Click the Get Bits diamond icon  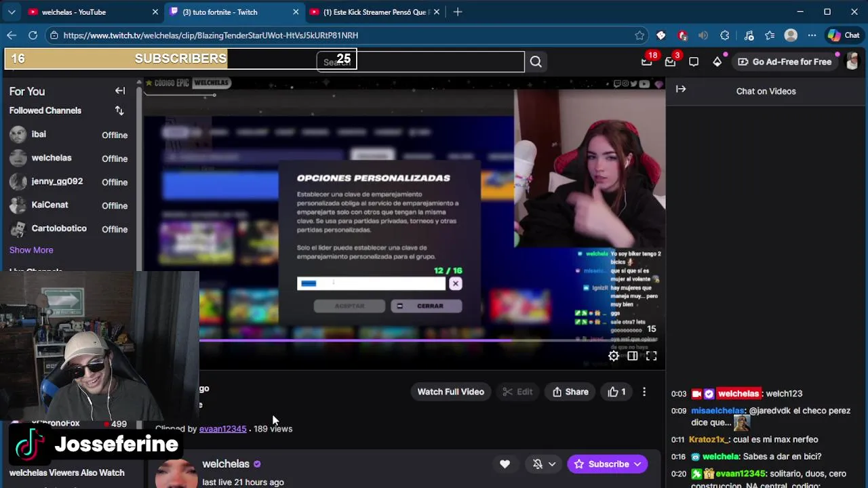click(717, 62)
